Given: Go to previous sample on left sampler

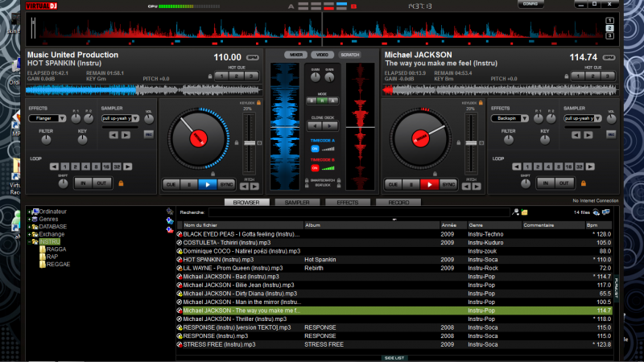Looking at the screenshot, I should [x=114, y=134].
